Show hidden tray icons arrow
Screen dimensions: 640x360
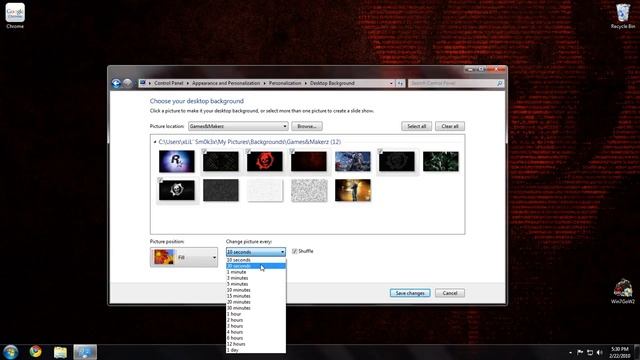click(570, 353)
